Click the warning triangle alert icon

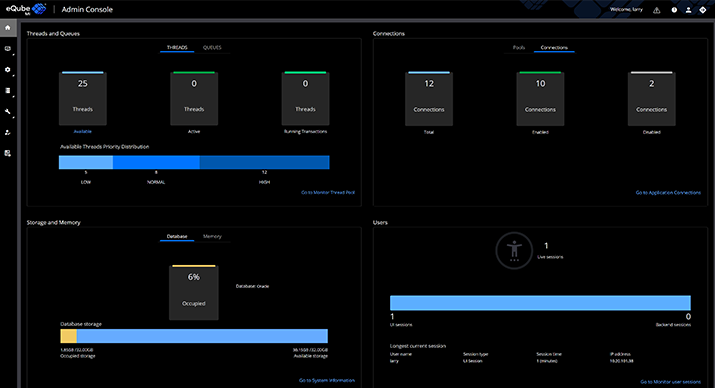pyautogui.click(x=657, y=10)
